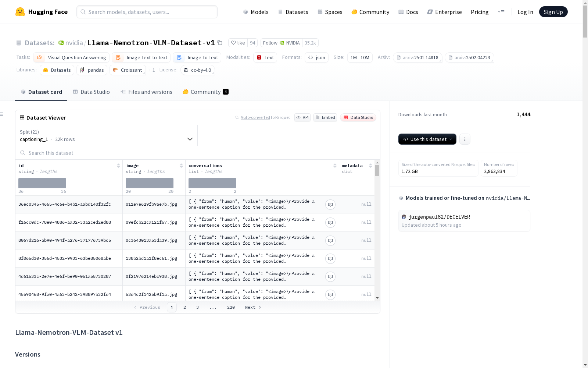
Task: Expand the Split captioning_1 dropdown
Action: tap(106, 135)
